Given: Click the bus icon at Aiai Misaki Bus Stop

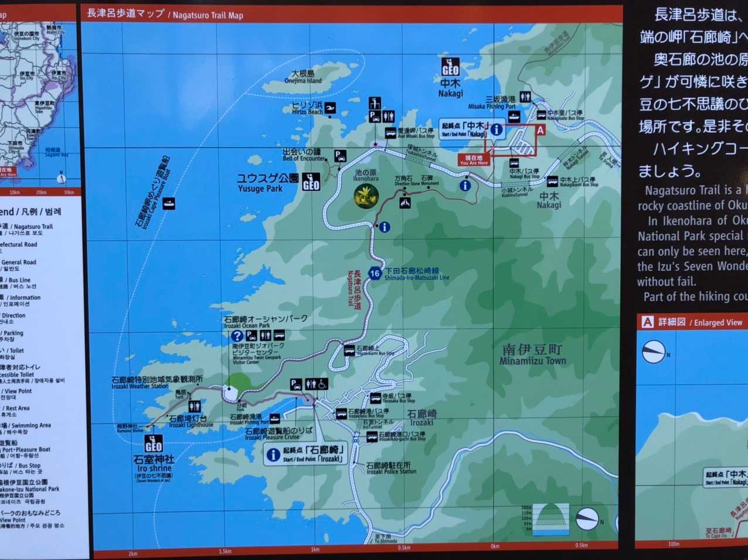Looking at the screenshot, I should [x=390, y=134].
